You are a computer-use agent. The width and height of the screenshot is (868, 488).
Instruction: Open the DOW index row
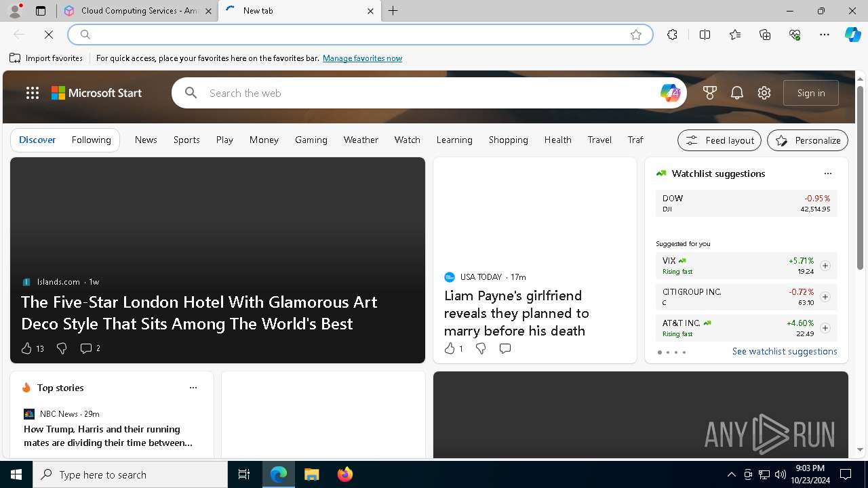tap(746, 203)
